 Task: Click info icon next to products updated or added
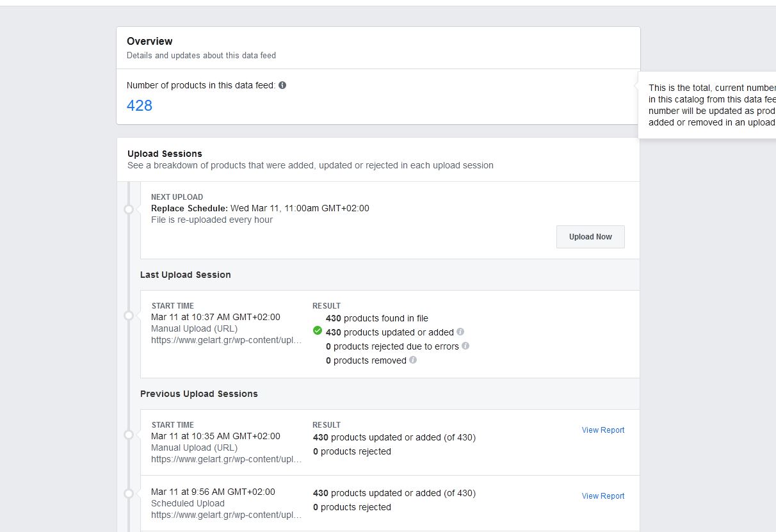[460, 332]
